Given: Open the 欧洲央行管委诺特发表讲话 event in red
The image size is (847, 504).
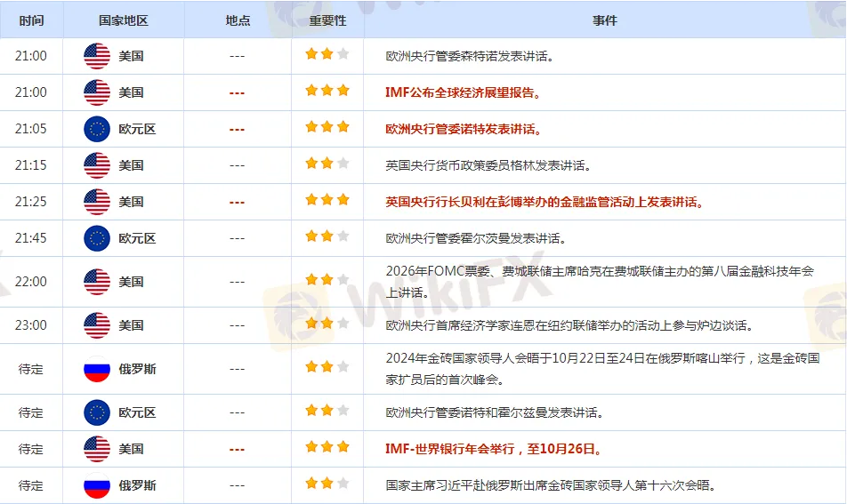Looking at the screenshot, I should 464,129.
